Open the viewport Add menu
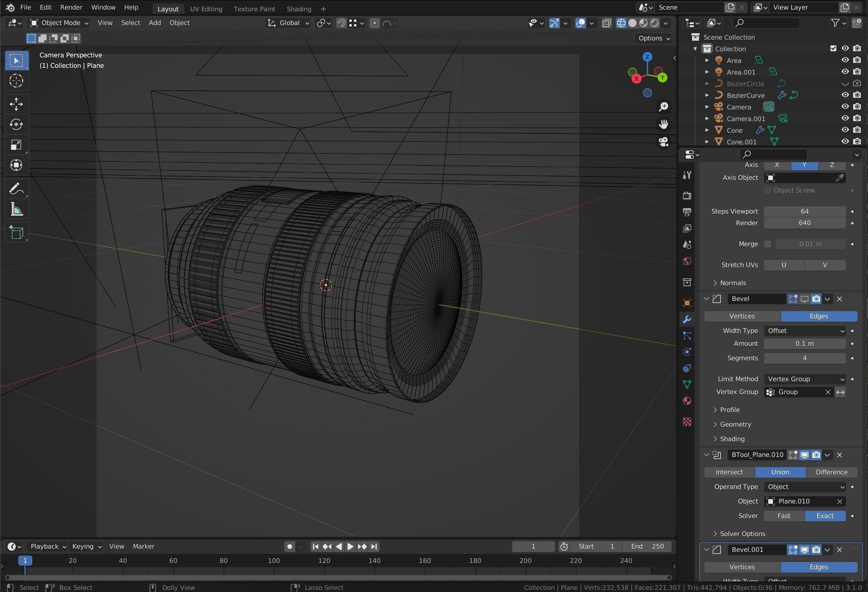Screen dimensions: 868x592 155,23
